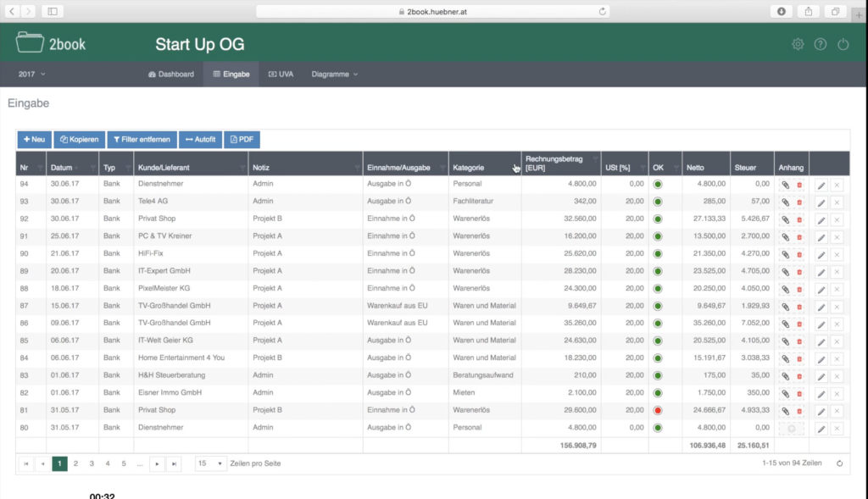Go to page 3

point(92,463)
